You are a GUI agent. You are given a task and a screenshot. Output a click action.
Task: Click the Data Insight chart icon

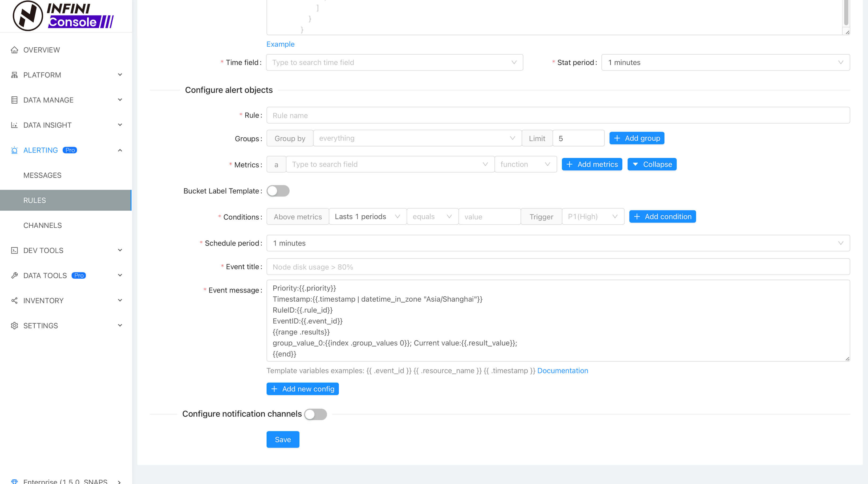14,125
